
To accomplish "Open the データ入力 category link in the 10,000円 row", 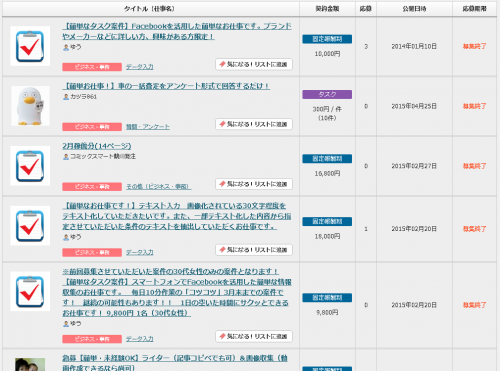I will coord(140,67).
